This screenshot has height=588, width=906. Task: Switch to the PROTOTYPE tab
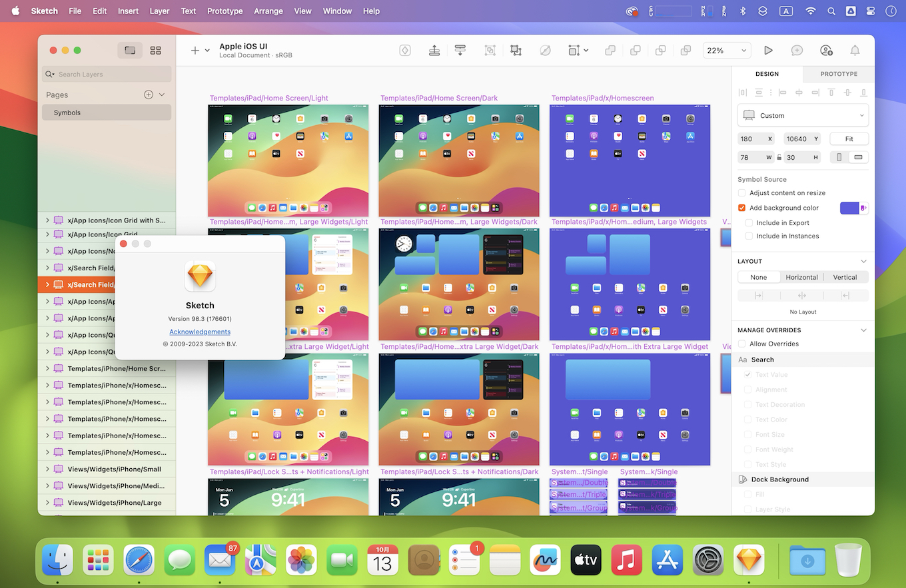839,74
